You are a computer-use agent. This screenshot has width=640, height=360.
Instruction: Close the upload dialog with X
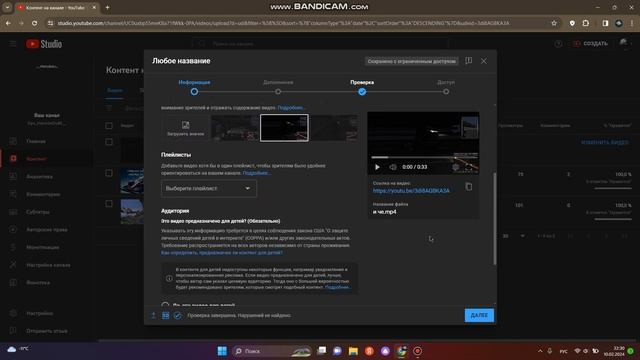pyautogui.click(x=484, y=61)
